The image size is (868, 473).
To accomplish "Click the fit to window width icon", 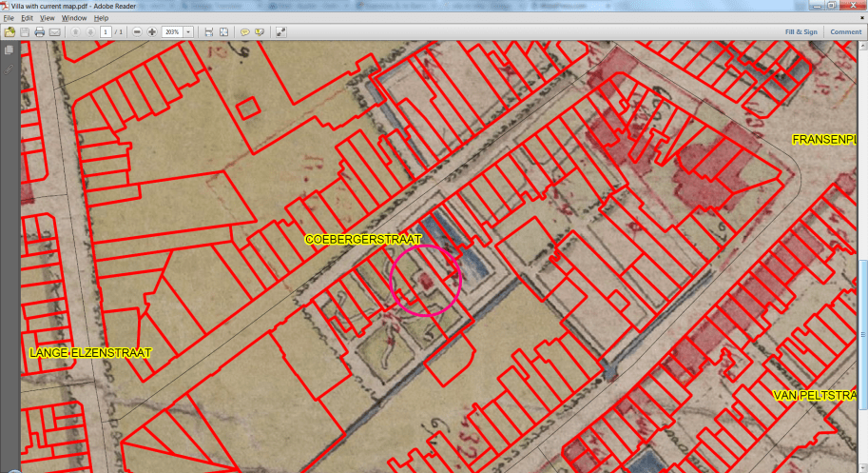I will pos(209,31).
